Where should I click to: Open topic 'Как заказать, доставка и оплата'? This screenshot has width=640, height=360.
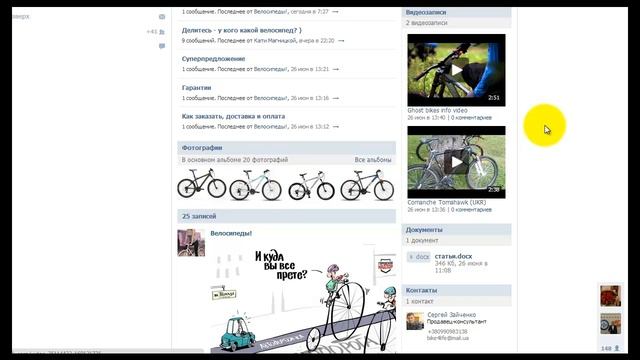click(x=233, y=116)
